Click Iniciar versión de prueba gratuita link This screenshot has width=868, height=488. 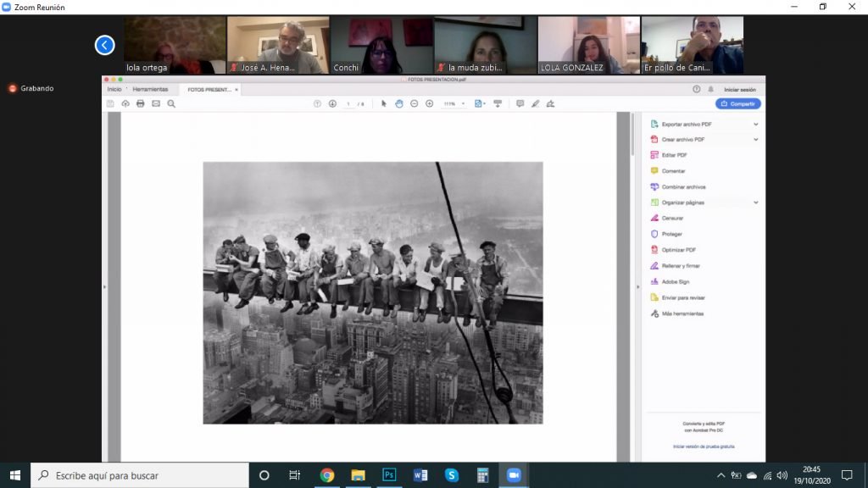point(704,446)
